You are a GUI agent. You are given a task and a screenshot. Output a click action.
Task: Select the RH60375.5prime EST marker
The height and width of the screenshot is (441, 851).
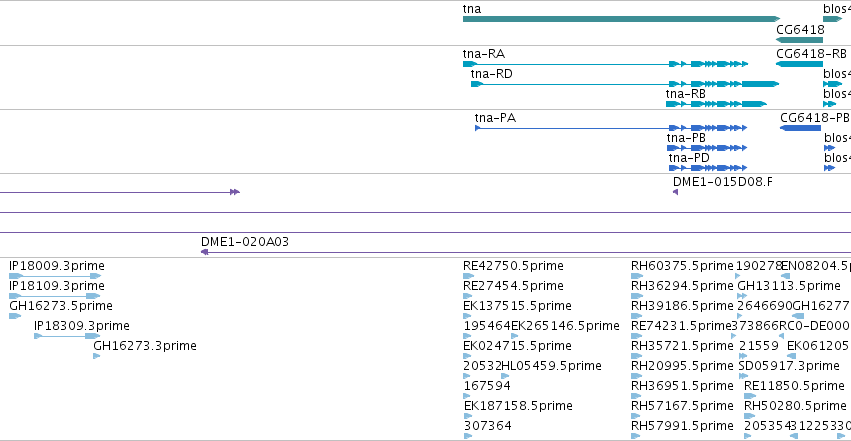click(x=636, y=276)
